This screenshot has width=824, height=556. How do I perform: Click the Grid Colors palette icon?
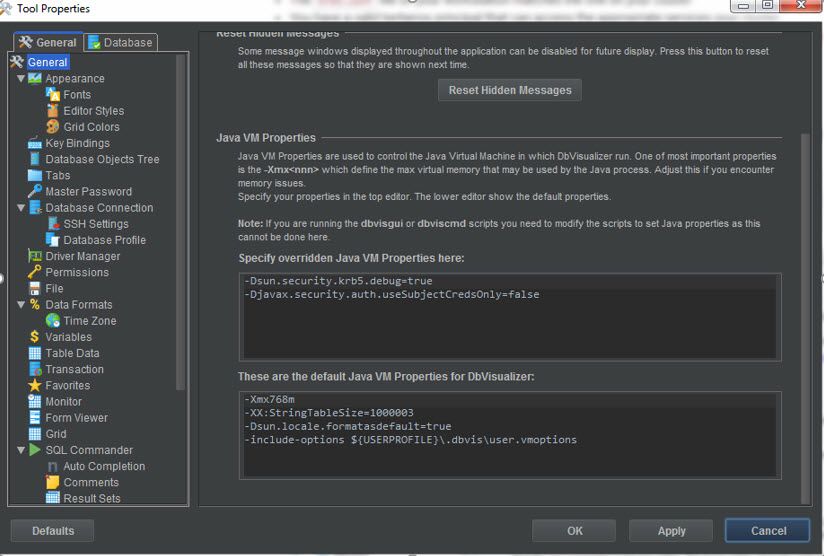53,127
